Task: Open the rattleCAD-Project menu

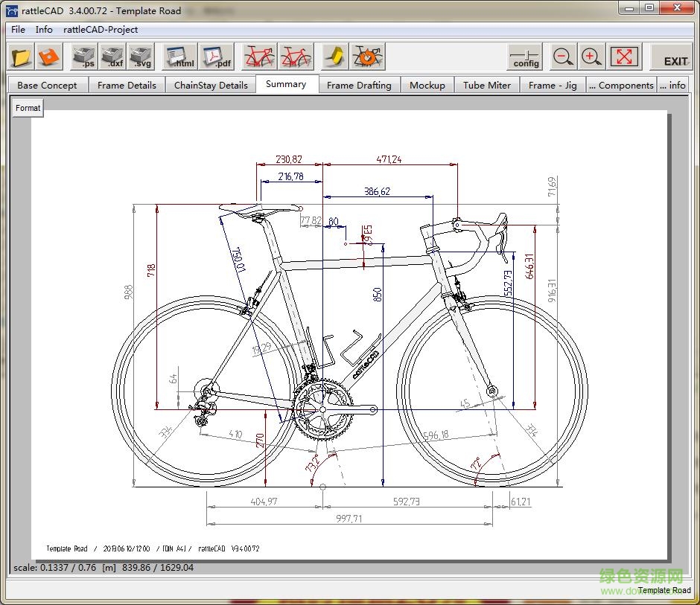Action: point(101,30)
